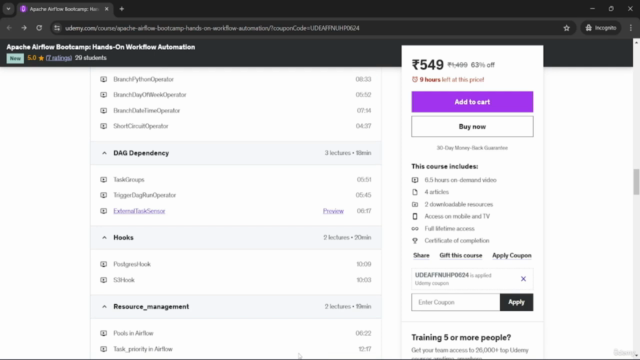Open the site information icon in address bar
The width and height of the screenshot is (640, 360).
(57, 28)
